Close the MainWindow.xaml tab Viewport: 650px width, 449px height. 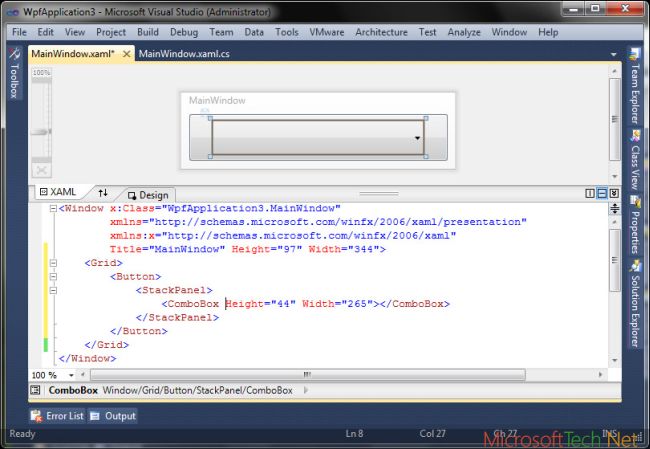126,54
